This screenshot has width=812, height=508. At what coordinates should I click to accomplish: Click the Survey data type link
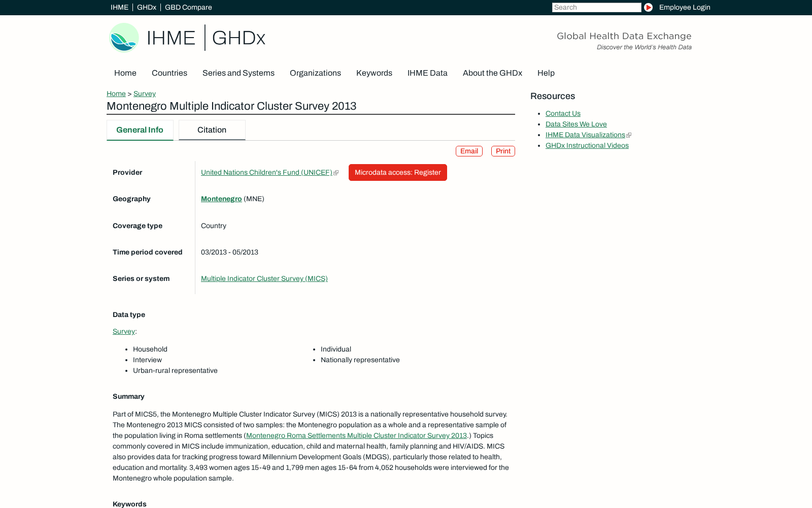[x=124, y=331]
